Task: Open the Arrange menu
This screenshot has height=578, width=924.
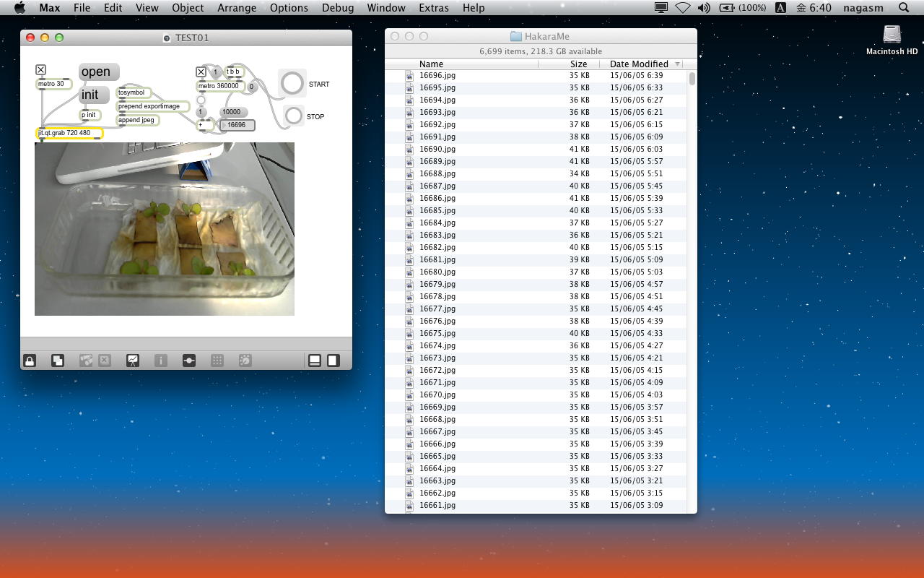Action: pyautogui.click(x=237, y=8)
